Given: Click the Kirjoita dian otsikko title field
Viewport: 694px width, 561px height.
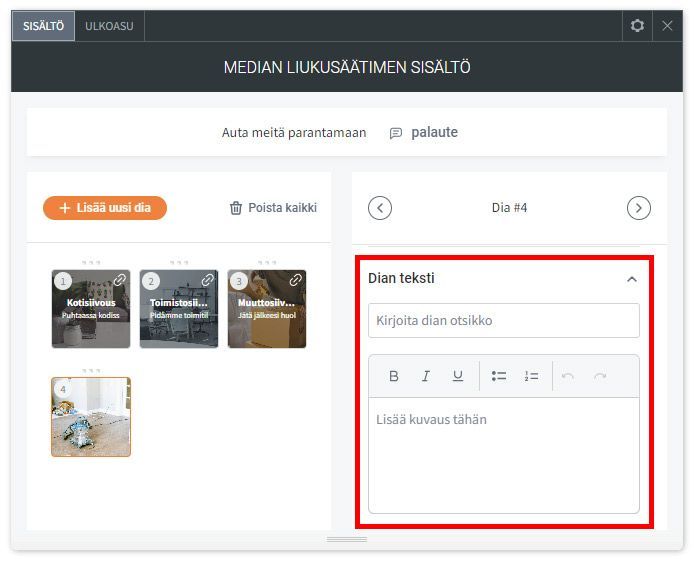Looking at the screenshot, I should click(x=503, y=321).
